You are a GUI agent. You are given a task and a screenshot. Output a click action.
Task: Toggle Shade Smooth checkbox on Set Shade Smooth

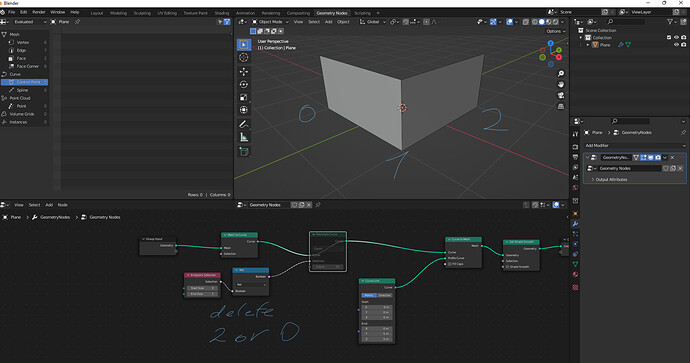click(x=507, y=267)
